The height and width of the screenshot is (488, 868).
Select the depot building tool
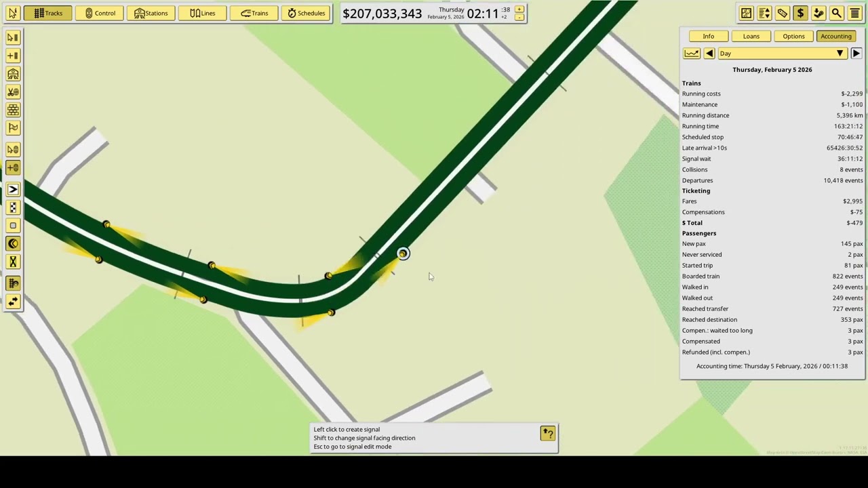(13, 74)
